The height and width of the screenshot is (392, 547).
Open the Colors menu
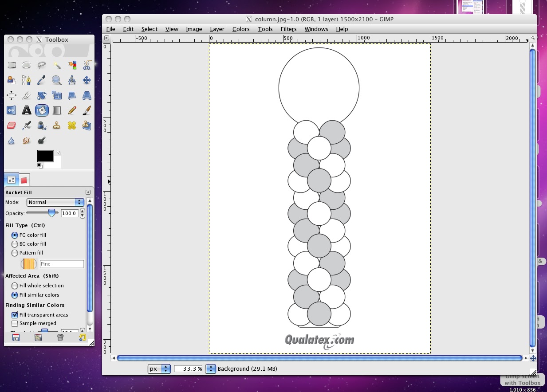pos(241,29)
